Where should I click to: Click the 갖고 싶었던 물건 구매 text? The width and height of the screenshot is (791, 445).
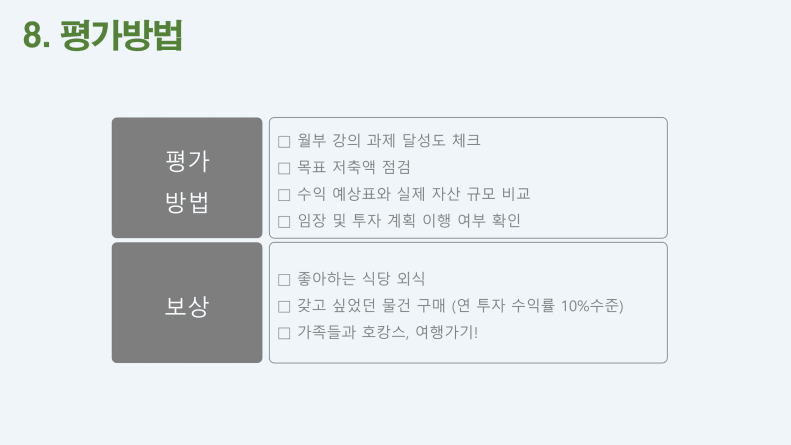coord(371,305)
